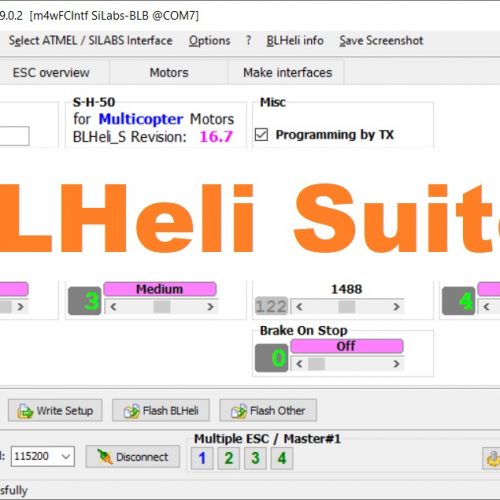
Task: Click the Write Setup icon
Action: 25,411
